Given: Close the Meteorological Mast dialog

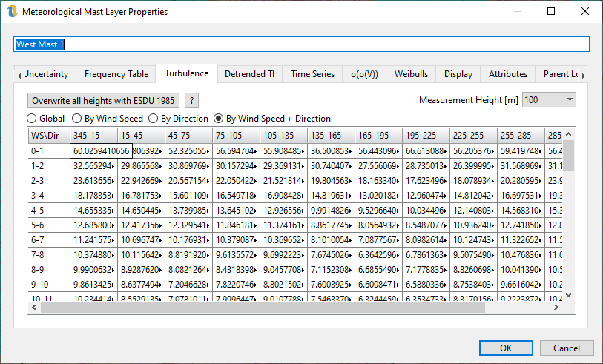Looking at the screenshot, I should pyautogui.click(x=585, y=12).
